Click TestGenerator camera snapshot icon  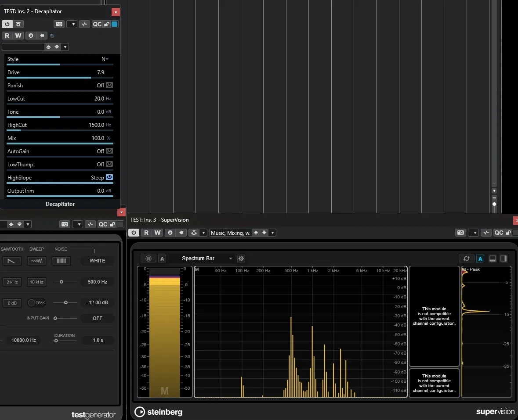65,224
